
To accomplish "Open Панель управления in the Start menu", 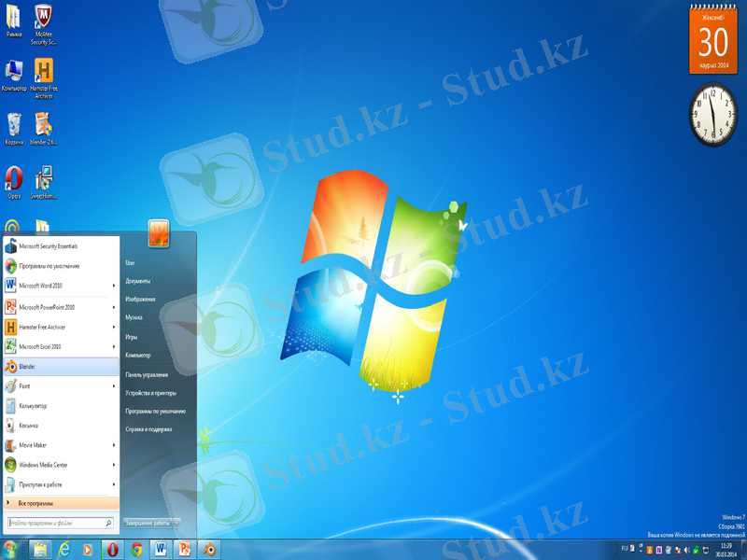I will (x=148, y=374).
